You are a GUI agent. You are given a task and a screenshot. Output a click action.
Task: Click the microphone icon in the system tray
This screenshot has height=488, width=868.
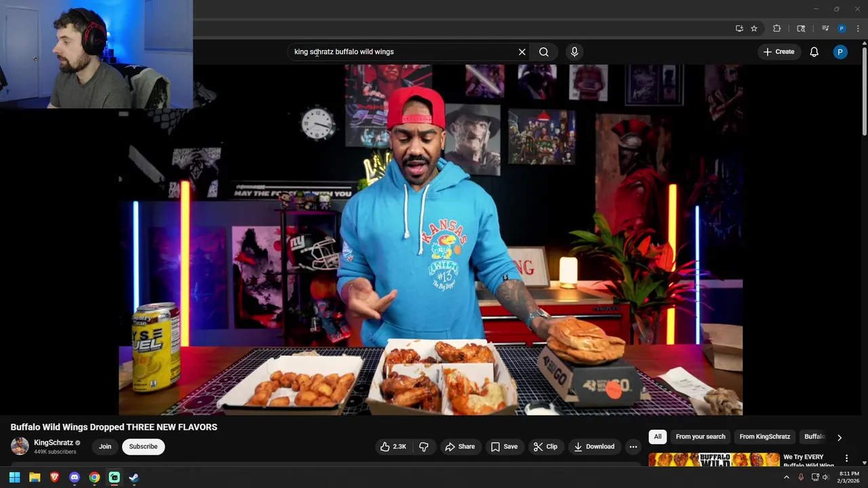(x=801, y=477)
